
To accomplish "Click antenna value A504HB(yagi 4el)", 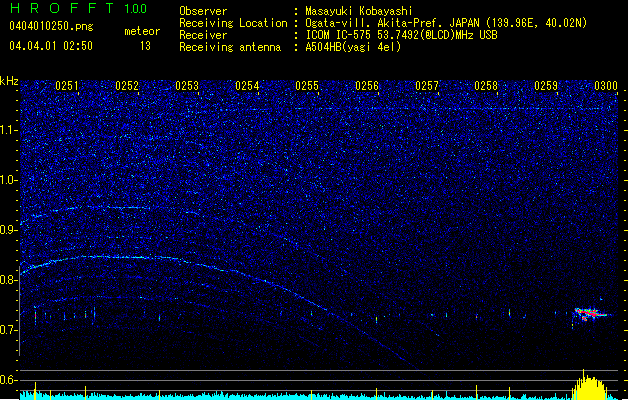I will point(353,47).
